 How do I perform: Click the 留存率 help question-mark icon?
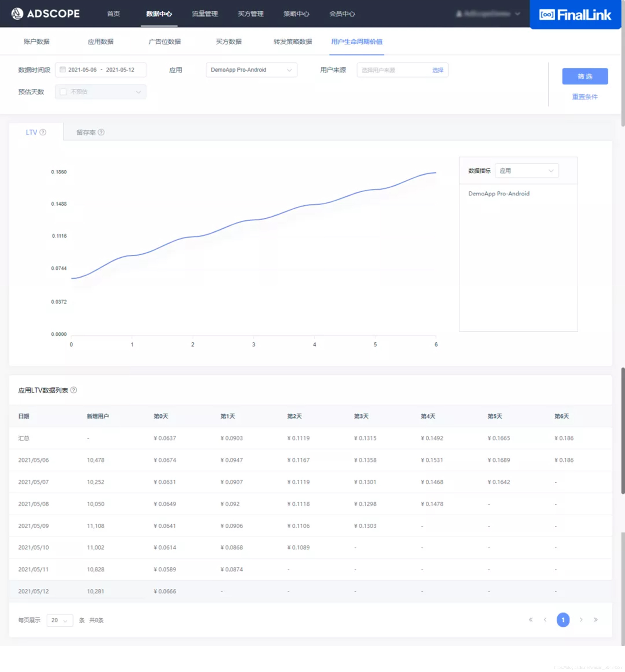tap(101, 132)
